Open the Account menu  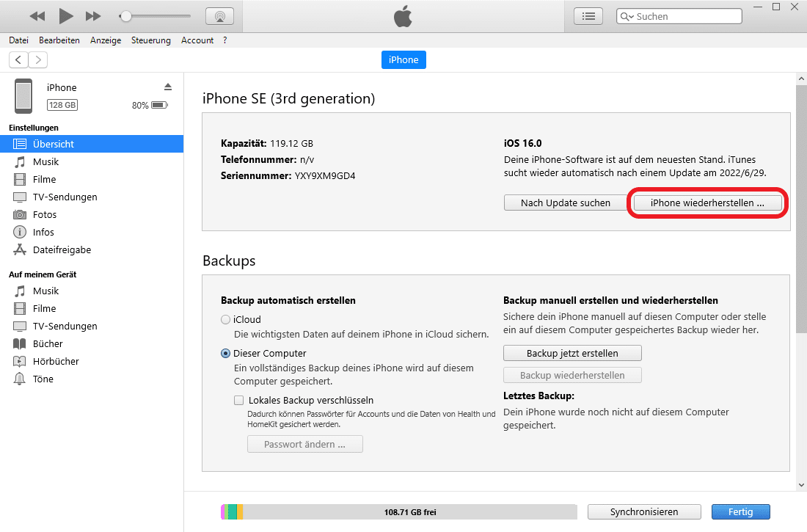[x=197, y=40]
